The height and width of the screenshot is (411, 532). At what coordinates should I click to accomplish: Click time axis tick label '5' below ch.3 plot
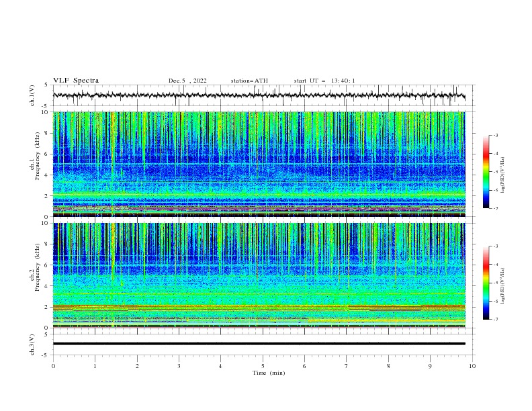[263, 366]
